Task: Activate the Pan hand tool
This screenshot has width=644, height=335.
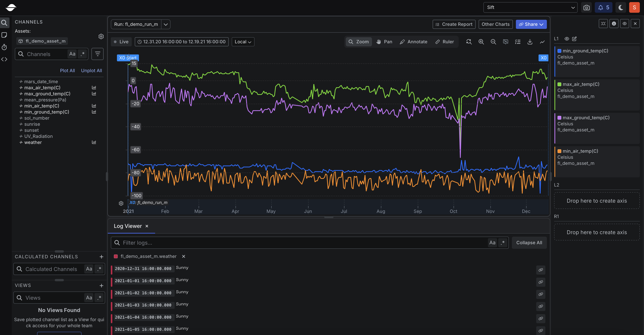Action: [x=384, y=42]
